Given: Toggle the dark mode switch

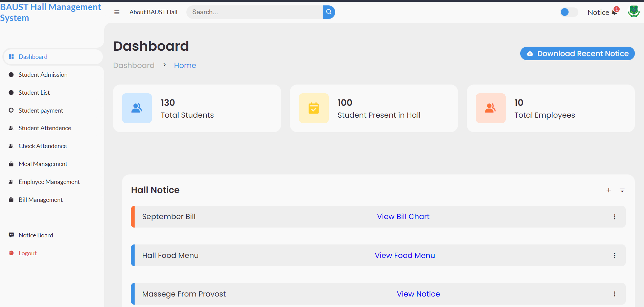Looking at the screenshot, I should pos(569,12).
